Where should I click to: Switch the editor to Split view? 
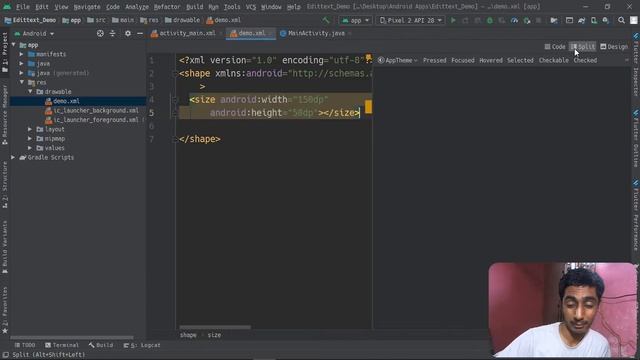[582, 47]
